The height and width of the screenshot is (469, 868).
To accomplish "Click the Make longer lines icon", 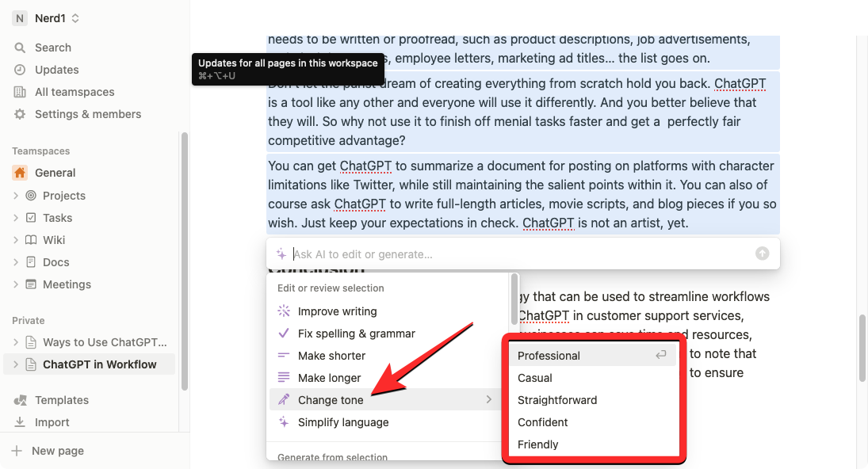I will 284,377.
